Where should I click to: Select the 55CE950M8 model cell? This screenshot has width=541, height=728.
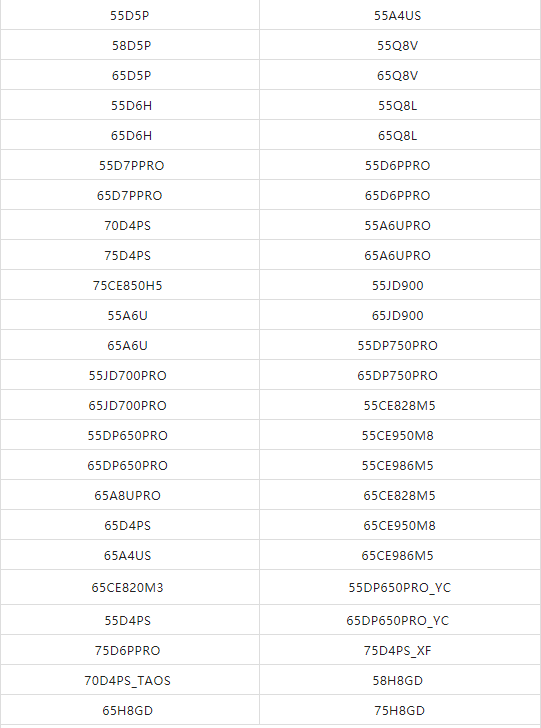point(398,436)
